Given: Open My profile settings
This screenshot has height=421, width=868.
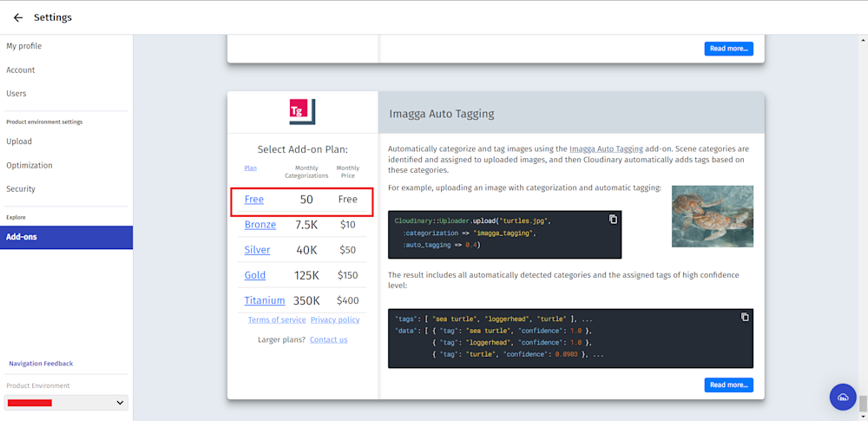Looking at the screenshot, I should 23,46.
